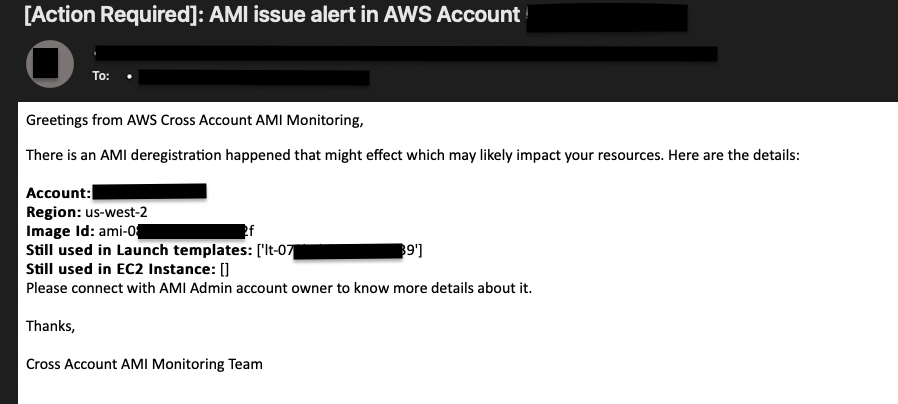This screenshot has width=898, height=404.
Task: Click the sender avatar icon
Action: point(50,64)
